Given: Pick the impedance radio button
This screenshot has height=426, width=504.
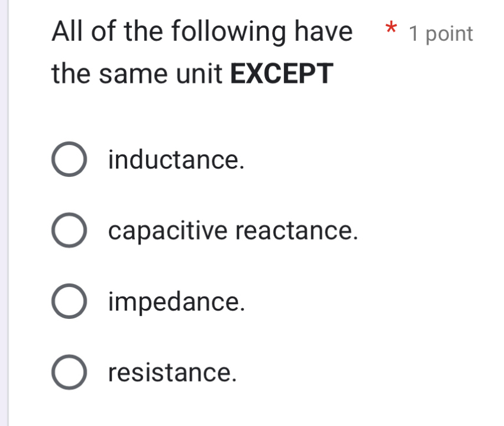Looking at the screenshot, I should coord(69,302).
